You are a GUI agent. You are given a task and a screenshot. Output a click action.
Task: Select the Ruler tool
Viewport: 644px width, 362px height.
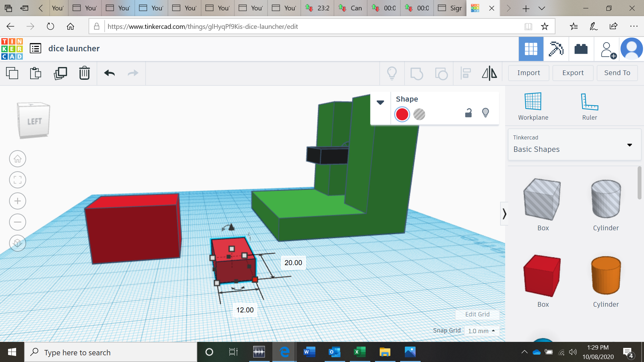[590, 107]
